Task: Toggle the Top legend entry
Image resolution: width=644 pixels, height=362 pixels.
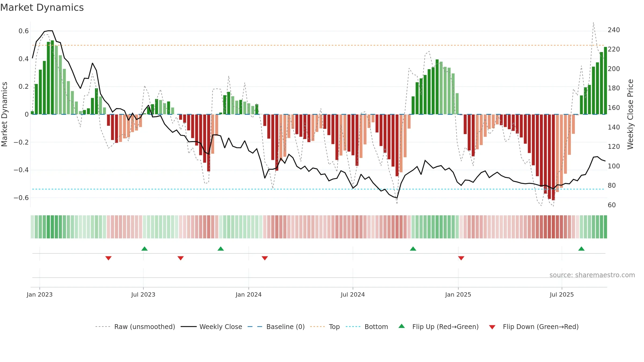Action: click(325, 327)
